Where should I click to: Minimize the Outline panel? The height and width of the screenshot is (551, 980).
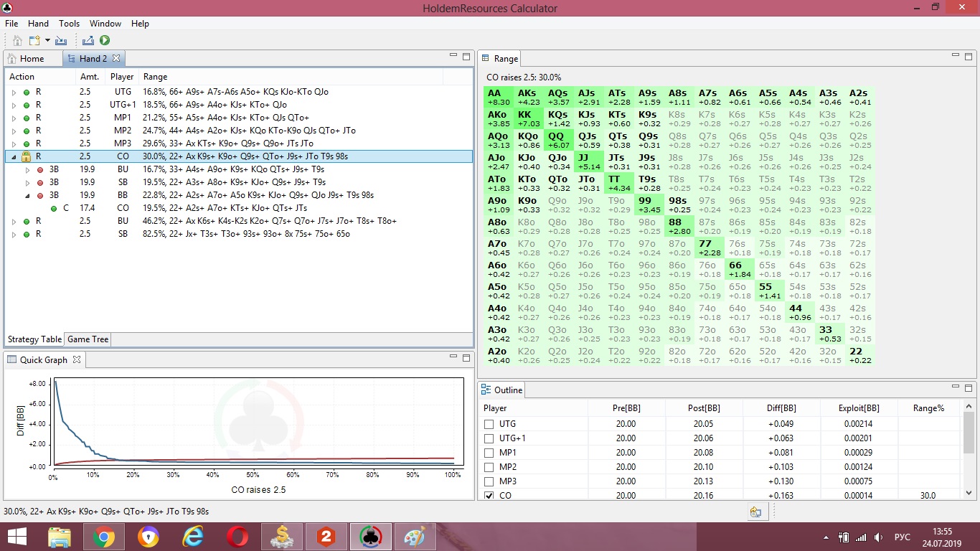pos(955,387)
